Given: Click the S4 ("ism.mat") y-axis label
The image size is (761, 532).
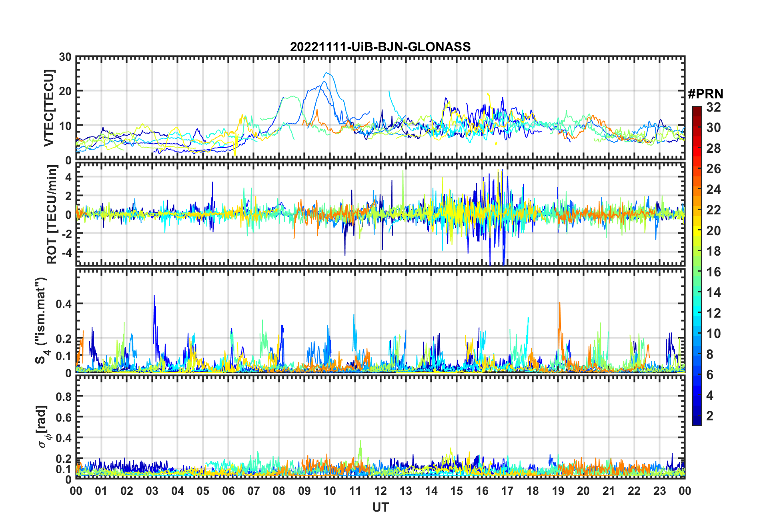Looking at the screenshot, I should [x=42, y=321].
